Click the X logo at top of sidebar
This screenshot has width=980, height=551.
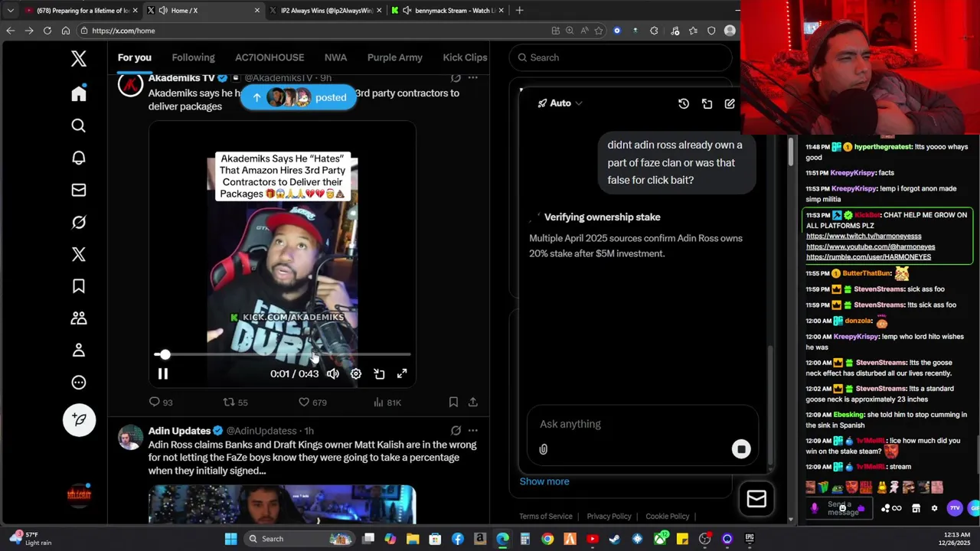tap(79, 59)
